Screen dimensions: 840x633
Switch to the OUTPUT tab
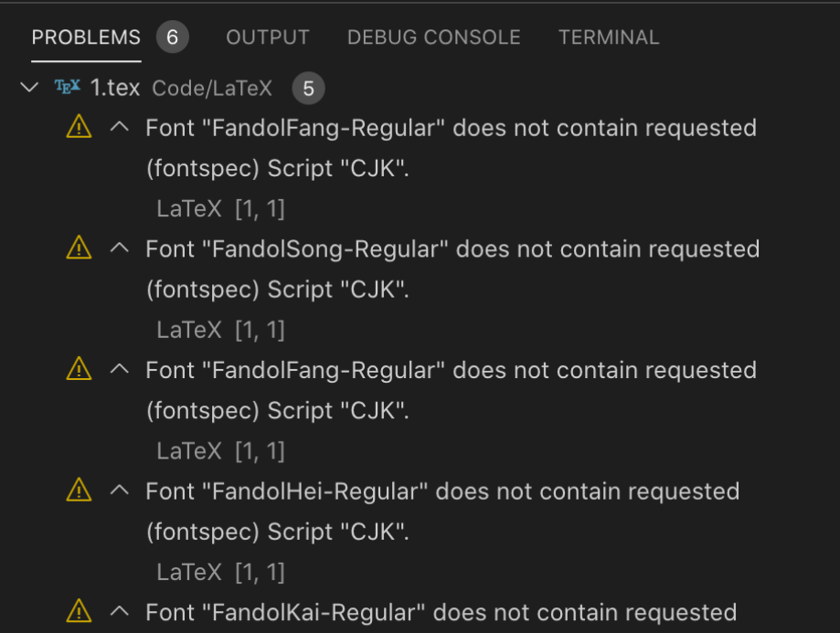tap(267, 37)
